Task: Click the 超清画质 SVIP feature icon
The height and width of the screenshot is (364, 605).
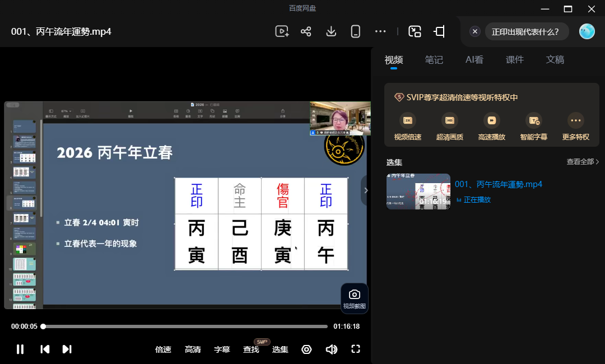Action: coord(449,120)
